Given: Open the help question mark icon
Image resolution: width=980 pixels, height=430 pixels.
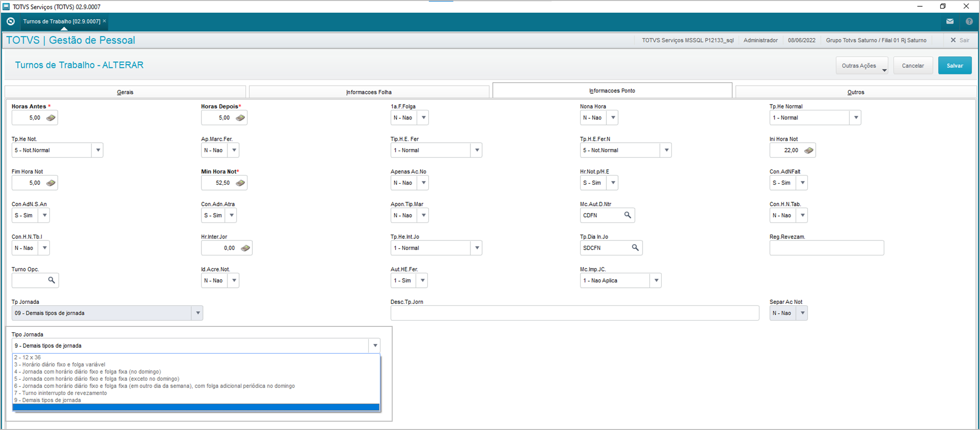Looking at the screenshot, I should click(x=969, y=21).
